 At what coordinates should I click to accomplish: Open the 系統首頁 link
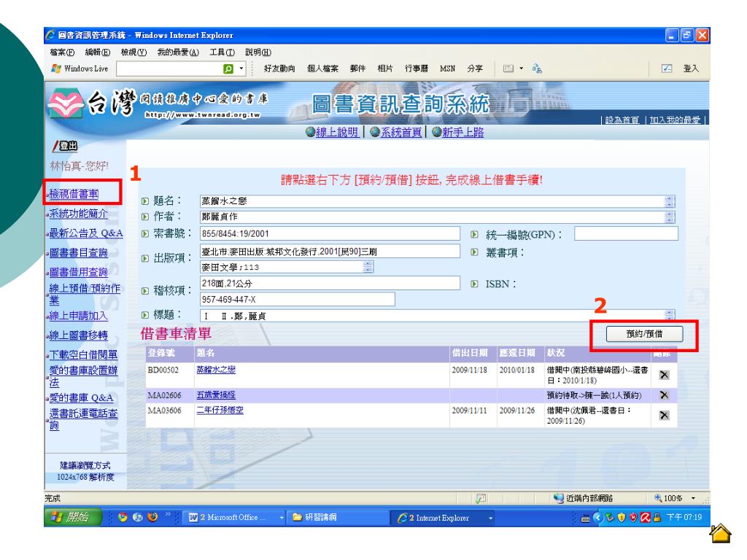pyautogui.click(x=401, y=133)
